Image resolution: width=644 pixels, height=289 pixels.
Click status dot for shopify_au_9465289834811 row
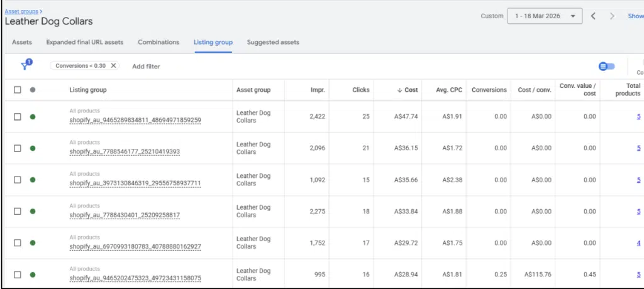click(x=33, y=117)
